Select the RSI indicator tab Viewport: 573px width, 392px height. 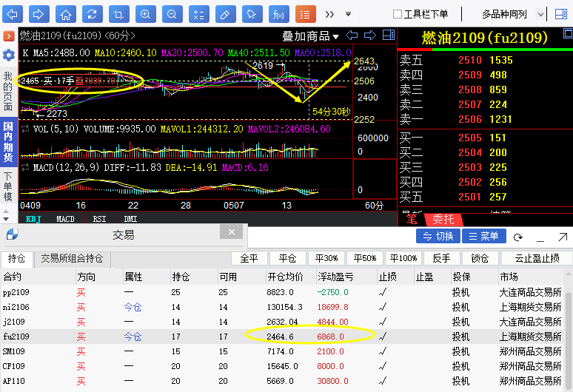click(x=99, y=219)
